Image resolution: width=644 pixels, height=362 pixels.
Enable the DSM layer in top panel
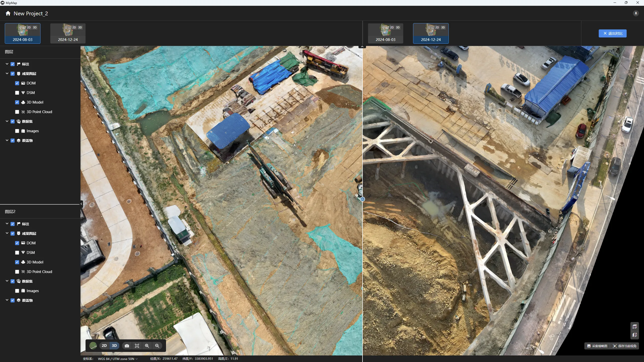pyautogui.click(x=17, y=93)
